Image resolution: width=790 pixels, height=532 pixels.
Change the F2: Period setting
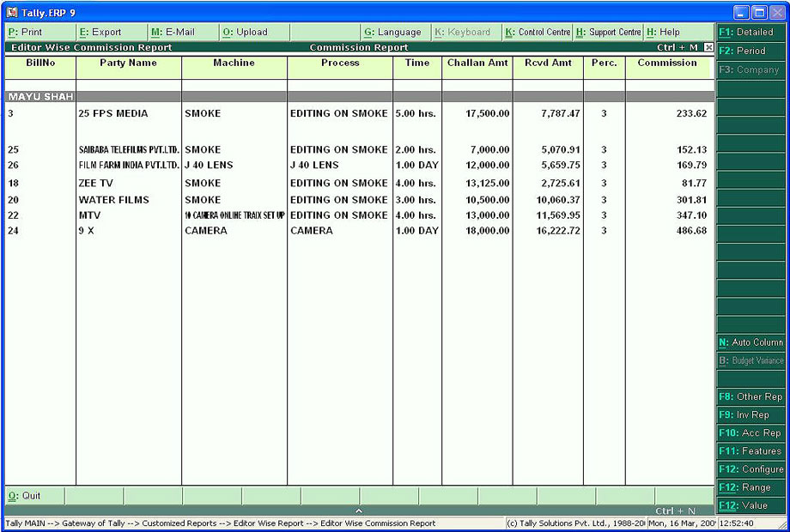click(x=750, y=51)
